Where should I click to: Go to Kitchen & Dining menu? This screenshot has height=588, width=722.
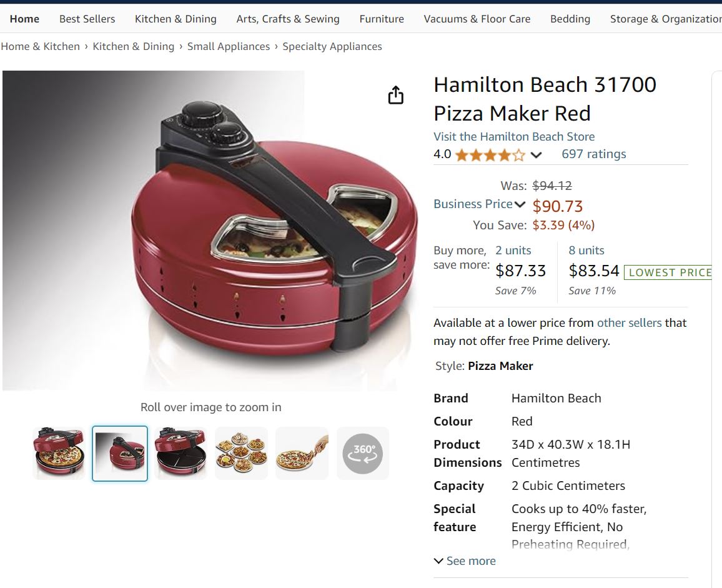click(x=176, y=19)
